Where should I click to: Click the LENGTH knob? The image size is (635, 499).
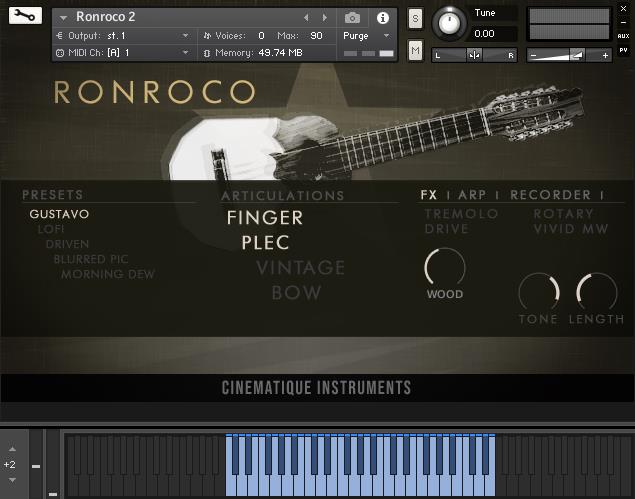coord(597,292)
